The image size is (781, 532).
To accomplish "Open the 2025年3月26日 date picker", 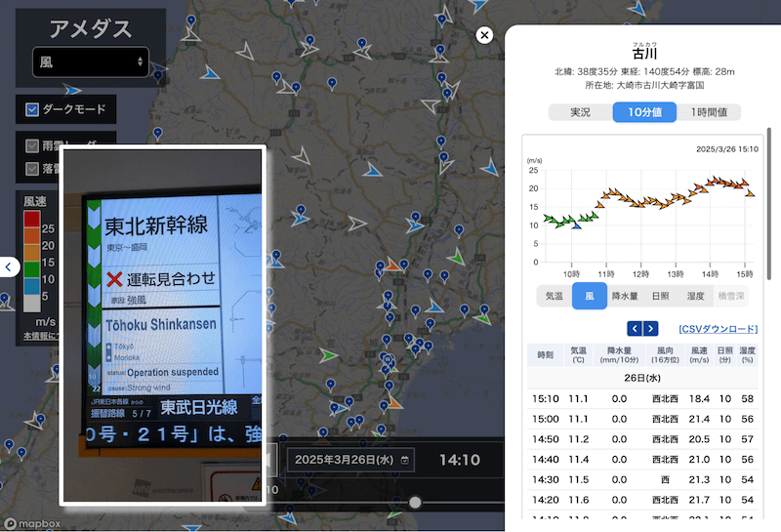I will tap(349, 459).
